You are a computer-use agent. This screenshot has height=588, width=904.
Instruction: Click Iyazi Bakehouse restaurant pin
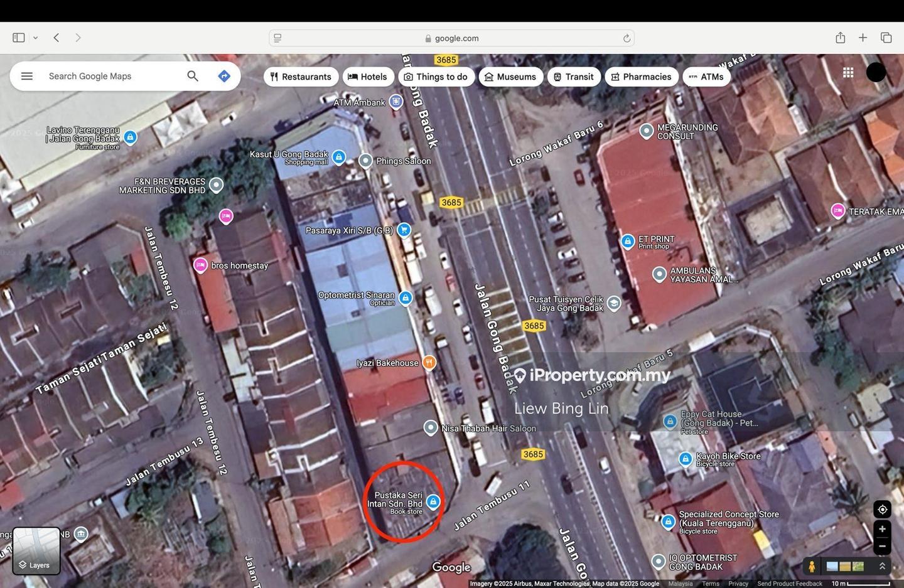point(429,362)
